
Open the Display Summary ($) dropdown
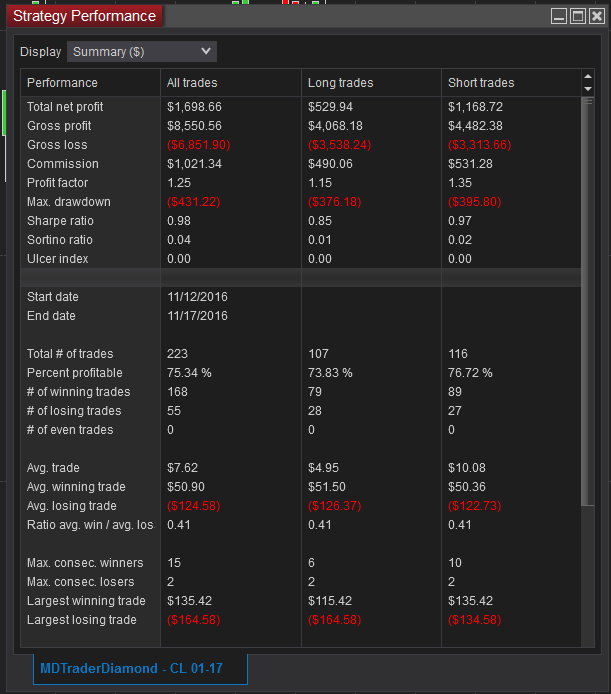(142, 52)
